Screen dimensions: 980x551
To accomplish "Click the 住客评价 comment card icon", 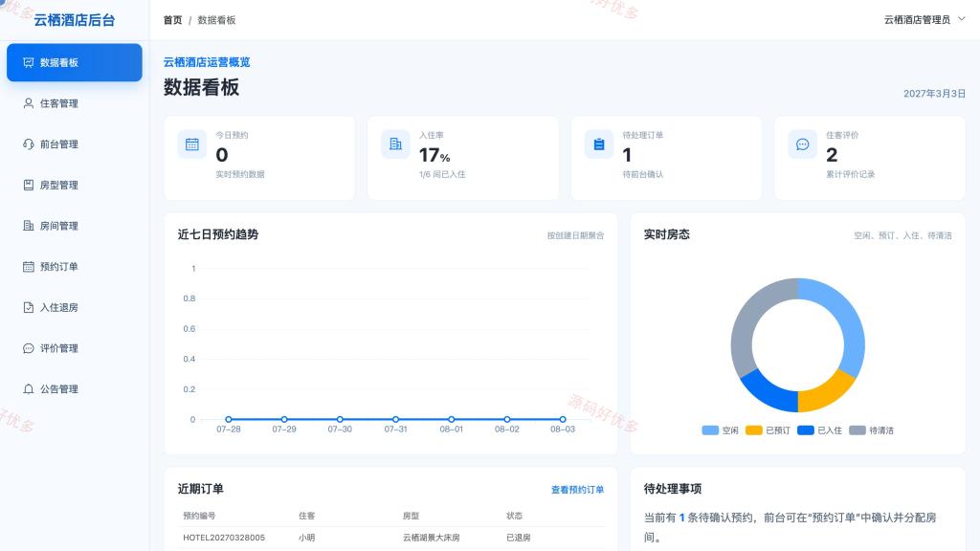I will (x=803, y=144).
